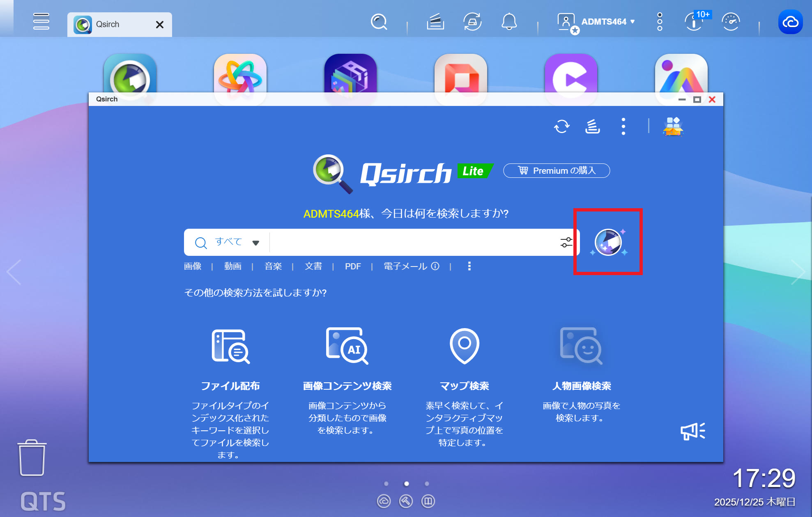Open the Qsirch helper apps box icon

673,126
